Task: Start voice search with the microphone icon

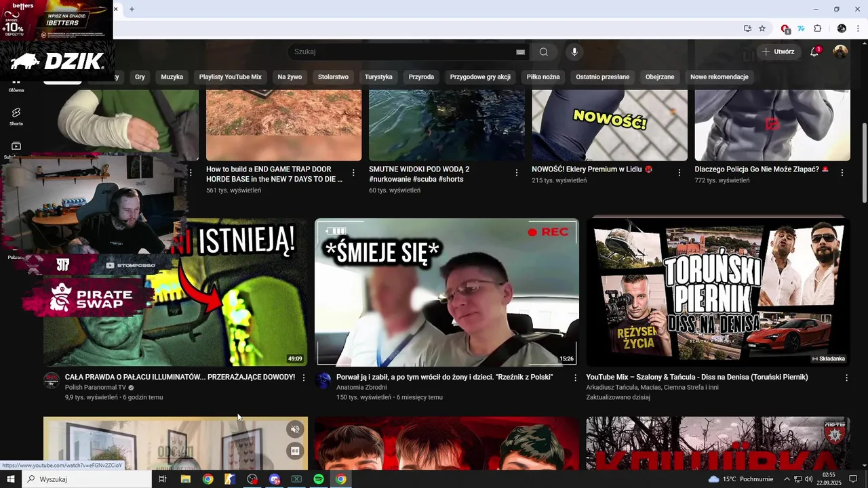Action: coord(574,52)
